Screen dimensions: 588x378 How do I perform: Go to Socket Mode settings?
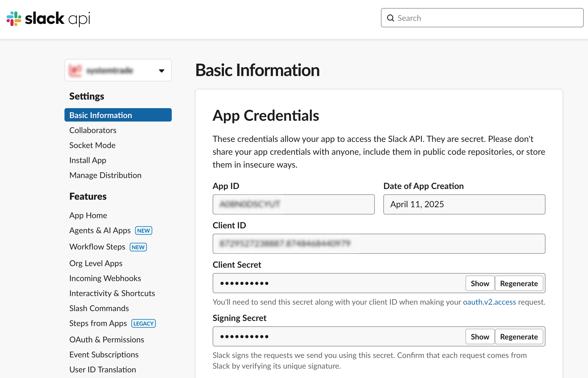click(92, 145)
